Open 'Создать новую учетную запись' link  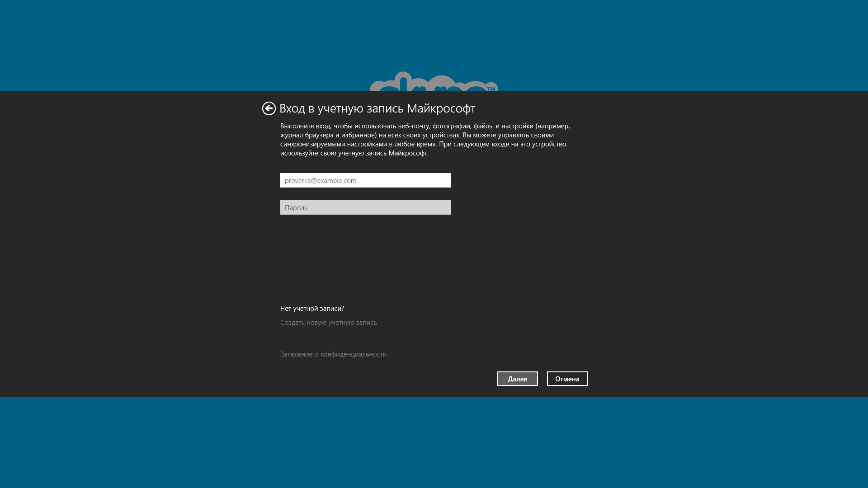[329, 322]
